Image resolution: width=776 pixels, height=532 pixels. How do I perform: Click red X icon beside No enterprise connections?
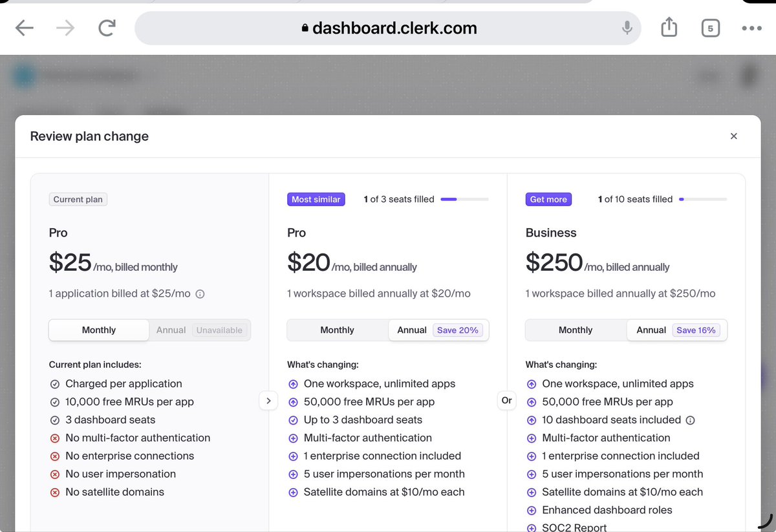point(54,456)
